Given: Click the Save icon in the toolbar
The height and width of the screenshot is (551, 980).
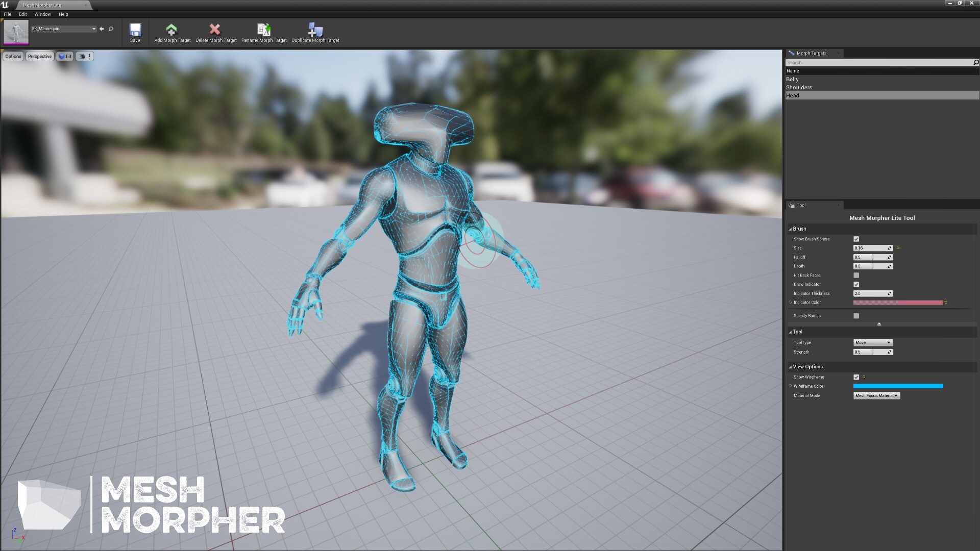Looking at the screenshot, I should tap(134, 31).
